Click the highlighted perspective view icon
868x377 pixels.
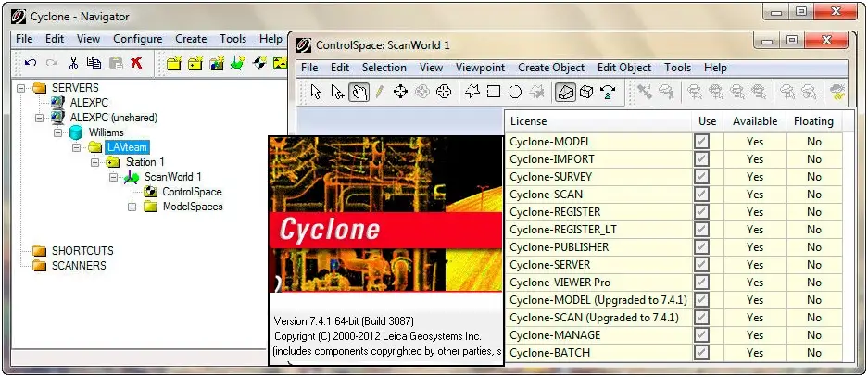pyautogui.click(x=566, y=92)
